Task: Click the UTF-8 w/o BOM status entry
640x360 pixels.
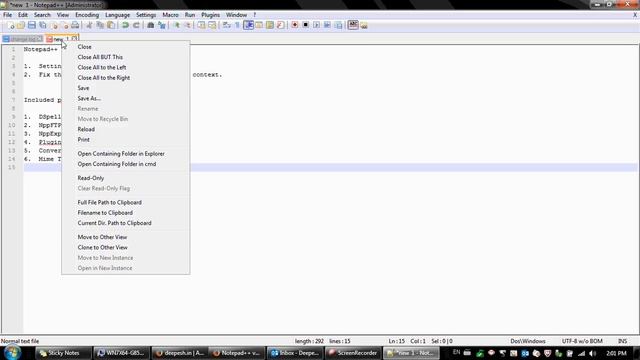Action: (582, 341)
